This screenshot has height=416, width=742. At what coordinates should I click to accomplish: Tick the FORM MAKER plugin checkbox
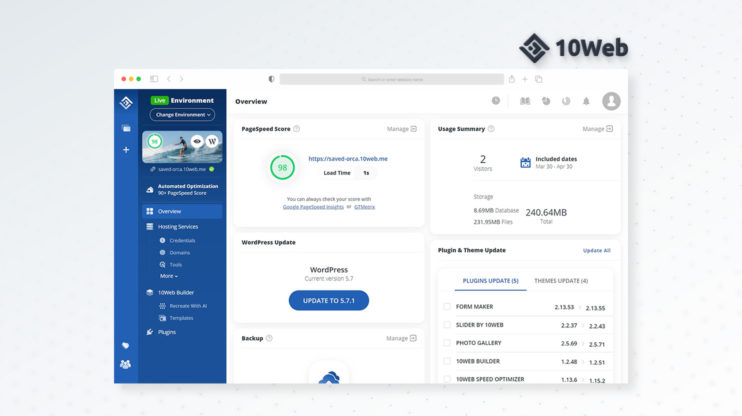[447, 306]
